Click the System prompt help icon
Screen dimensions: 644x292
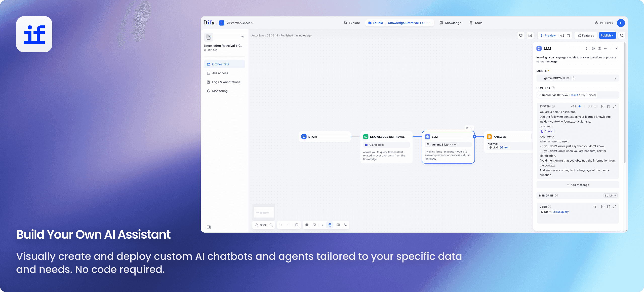(x=553, y=106)
